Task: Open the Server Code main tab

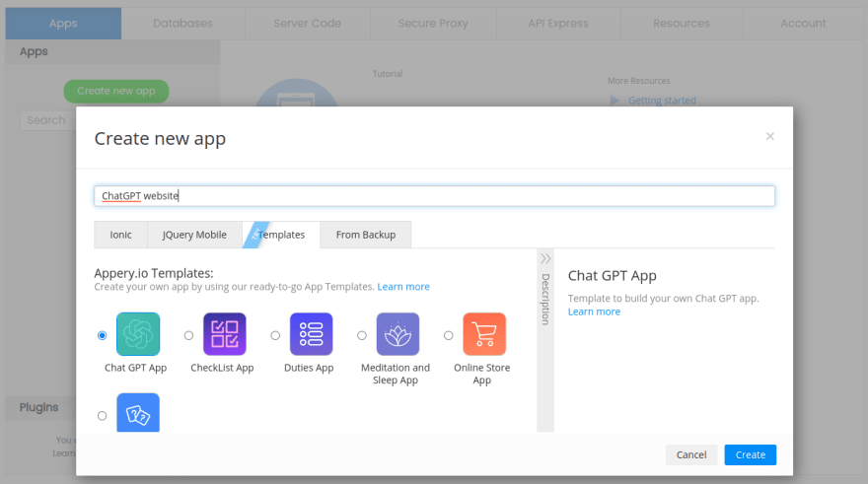Action: (307, 24)
